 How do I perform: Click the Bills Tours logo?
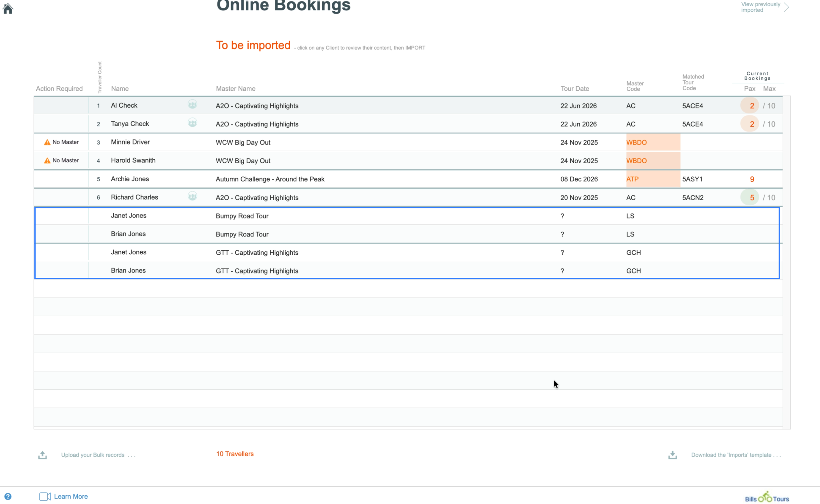(x=767, y=498)
